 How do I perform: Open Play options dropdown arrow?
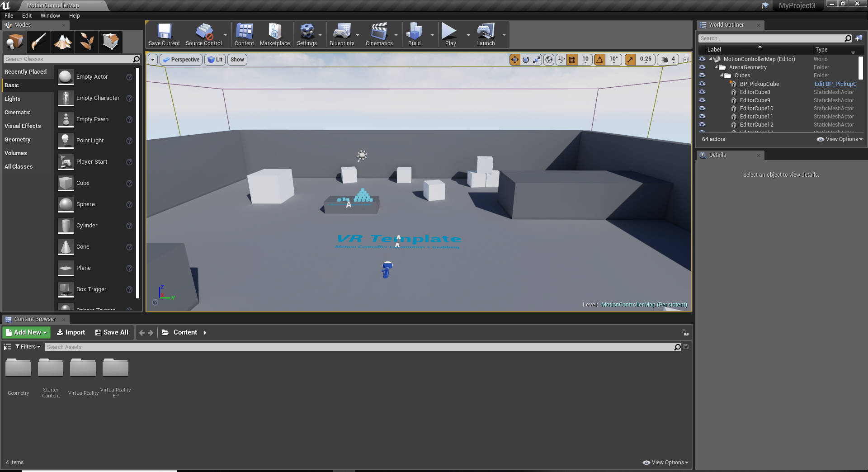click(468, 35)
